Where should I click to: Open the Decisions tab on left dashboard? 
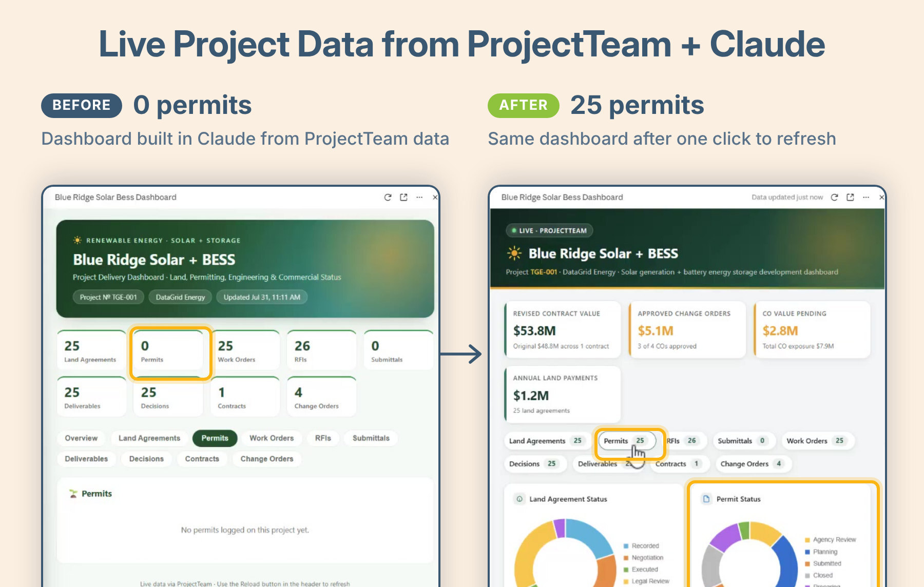coord(146,459)
